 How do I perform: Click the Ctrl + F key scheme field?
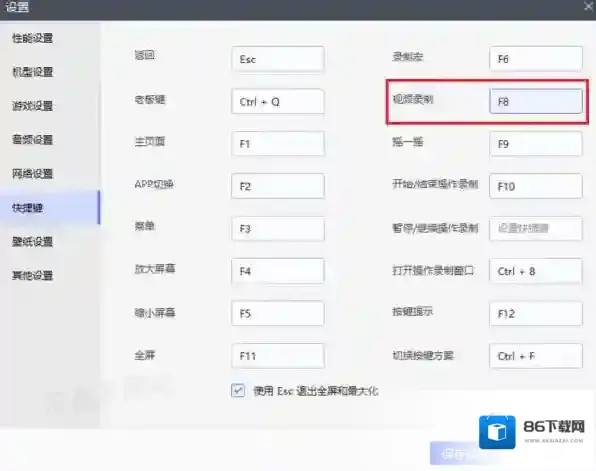[x=536, y=356]
